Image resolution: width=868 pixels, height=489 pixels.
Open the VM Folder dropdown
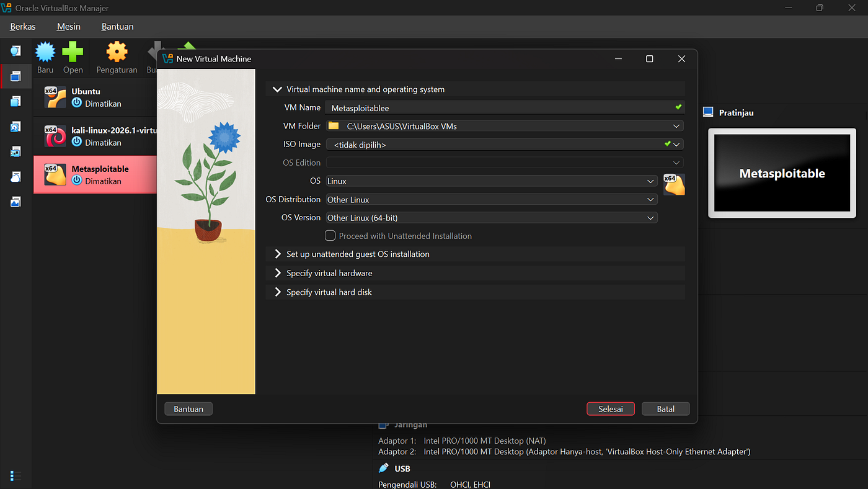click(676, 126)
